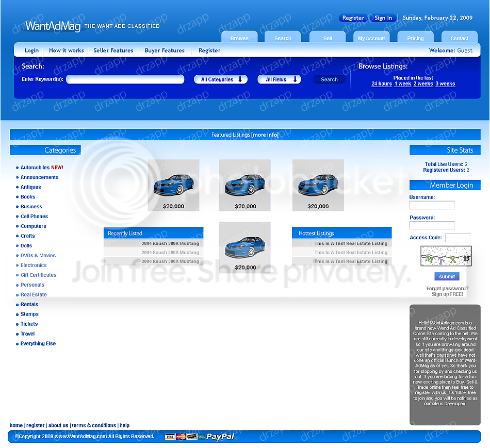Open the right featured car thumbnail

coord(318,185)
